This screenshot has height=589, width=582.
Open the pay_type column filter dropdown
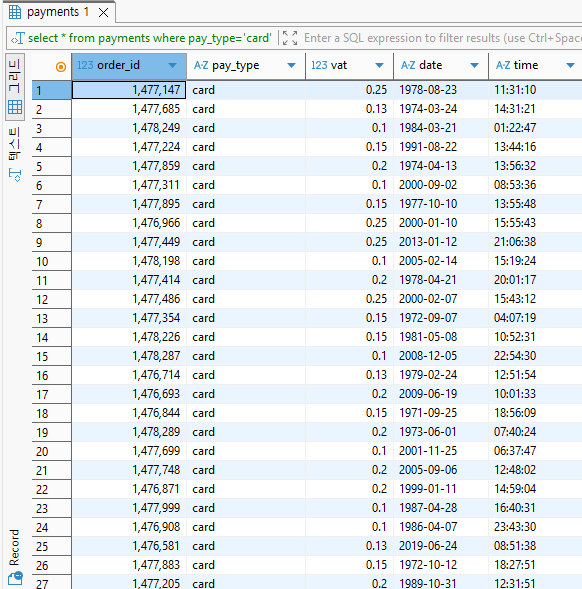[x=291, y=66]
